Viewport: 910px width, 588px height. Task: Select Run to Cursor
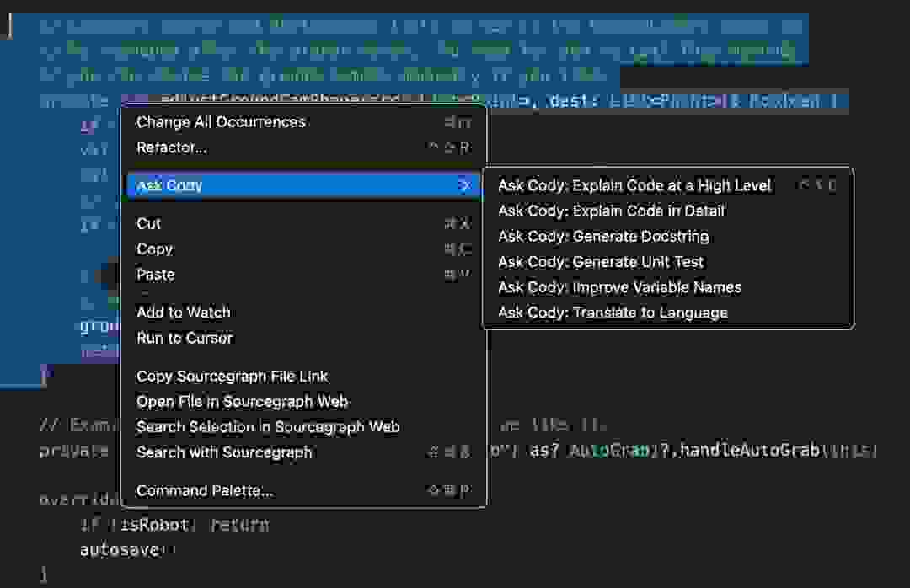pos(303,338)
